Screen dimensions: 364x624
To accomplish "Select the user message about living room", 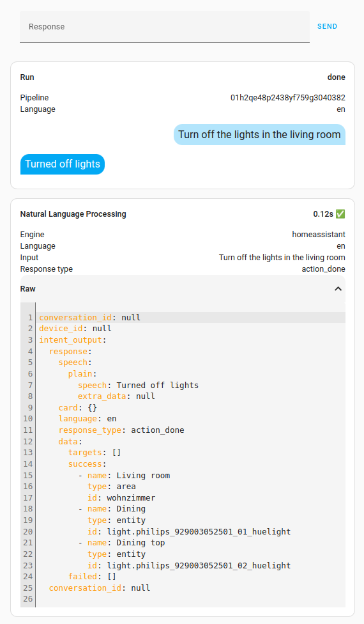I will click(259, 134).
